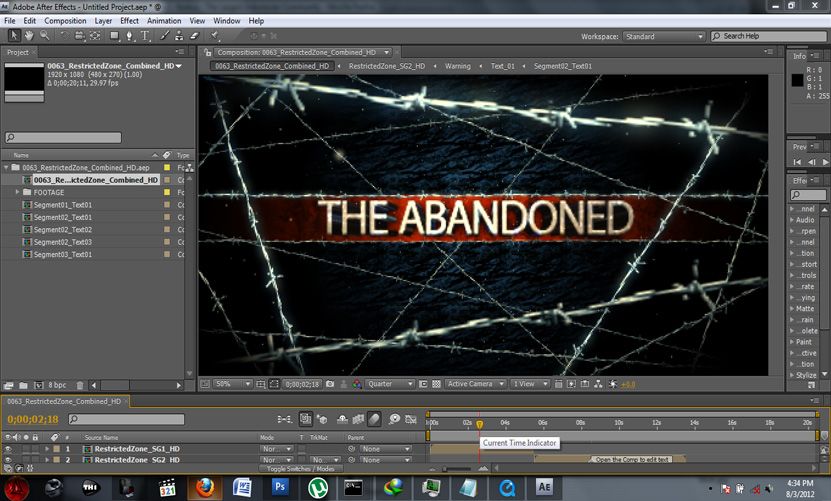Select the Rotation tool
Screen dimensions: 831x501
[64, 36]
